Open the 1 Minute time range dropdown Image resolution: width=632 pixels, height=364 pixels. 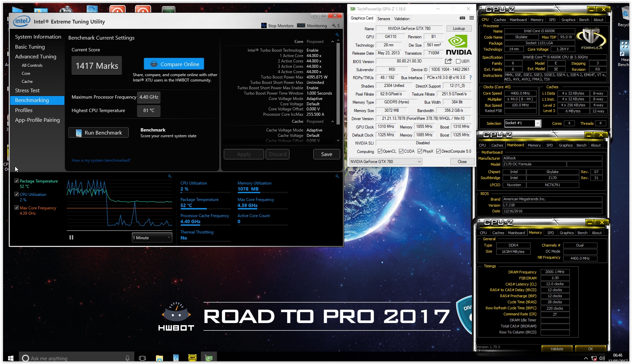(152, 238)
